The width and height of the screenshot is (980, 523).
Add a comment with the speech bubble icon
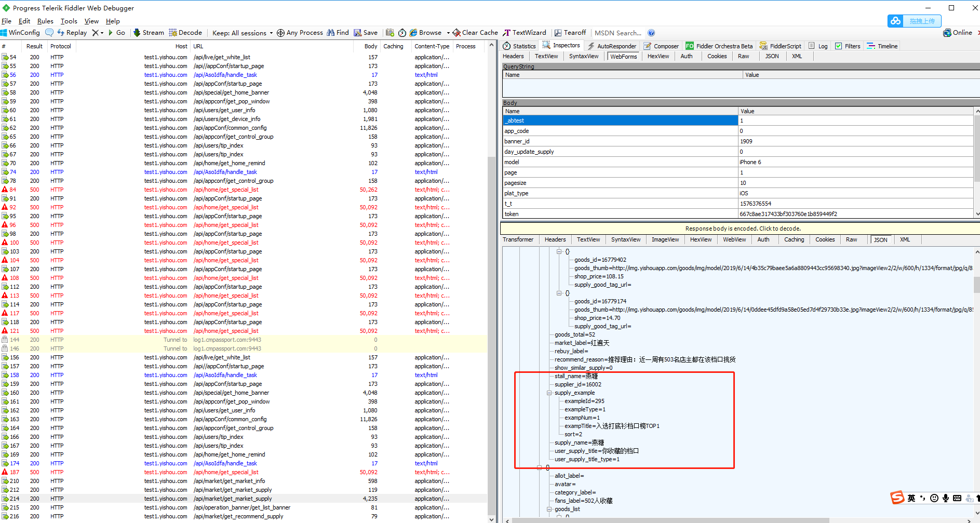(x=49, y=33)
